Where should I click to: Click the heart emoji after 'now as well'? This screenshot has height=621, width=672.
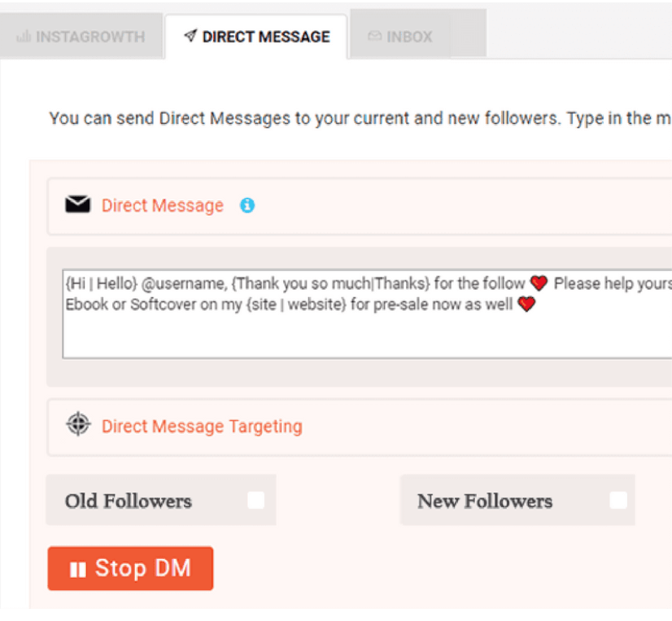[x=527, y=305]
